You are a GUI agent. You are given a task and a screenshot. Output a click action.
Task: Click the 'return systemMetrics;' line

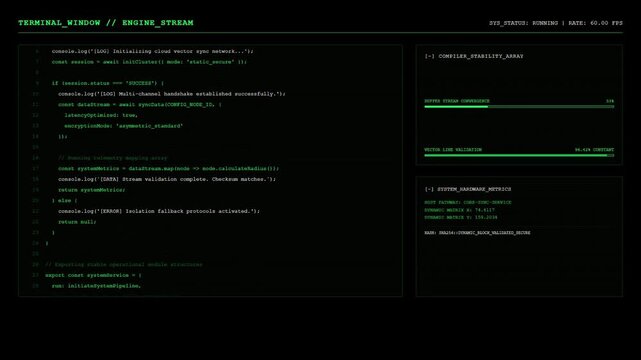92,190
